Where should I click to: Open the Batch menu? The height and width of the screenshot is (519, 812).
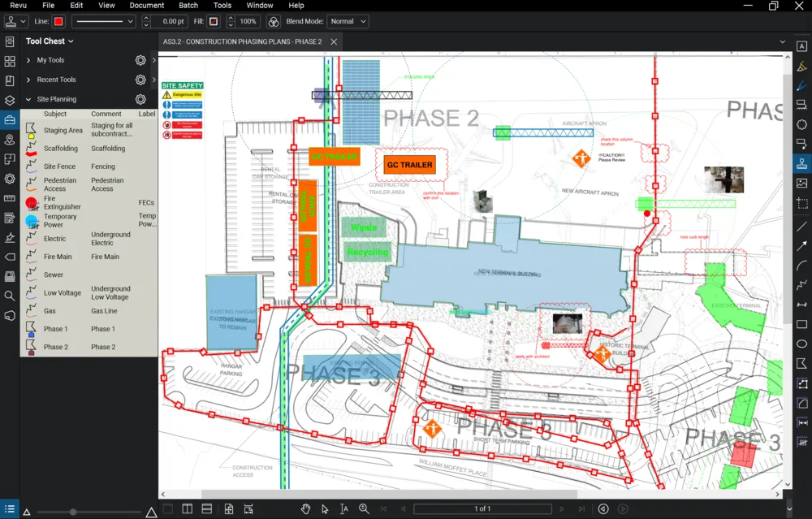[x=188, y=5]
